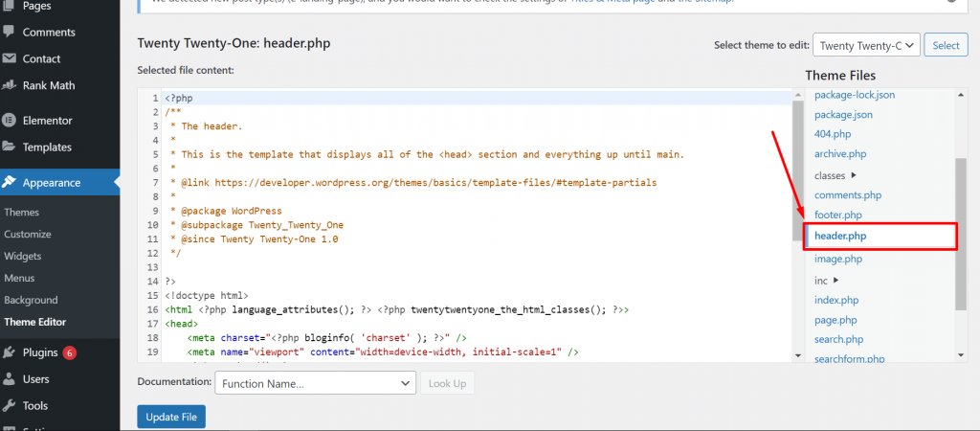Open page.php theme file
The image size is (980, 431).
pos(835,320)
